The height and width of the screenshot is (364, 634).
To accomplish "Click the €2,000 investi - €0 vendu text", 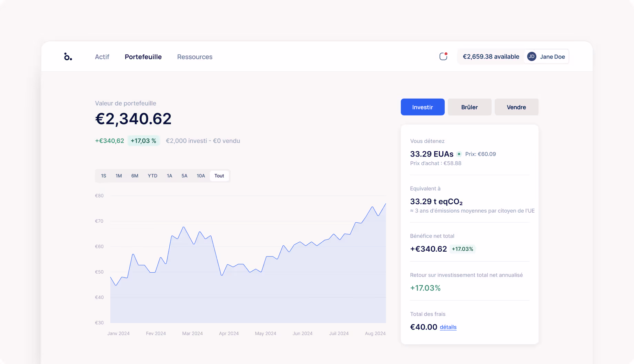I will 203,141.
